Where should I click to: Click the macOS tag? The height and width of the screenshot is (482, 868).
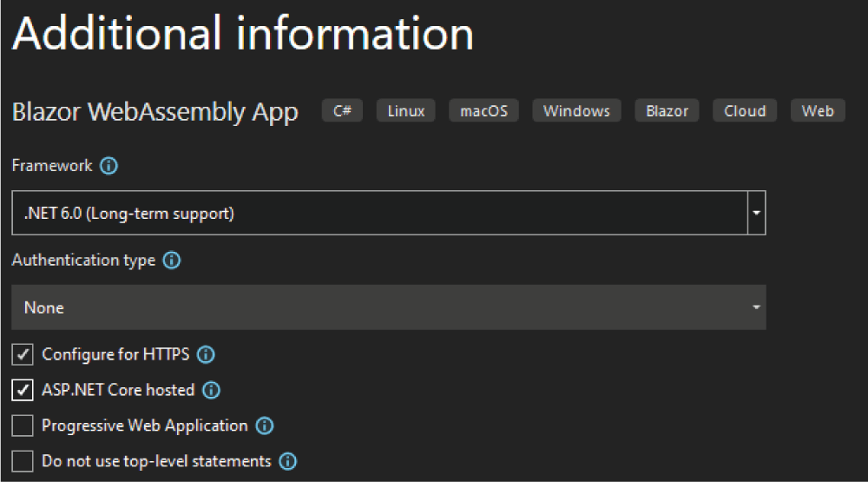483,110
